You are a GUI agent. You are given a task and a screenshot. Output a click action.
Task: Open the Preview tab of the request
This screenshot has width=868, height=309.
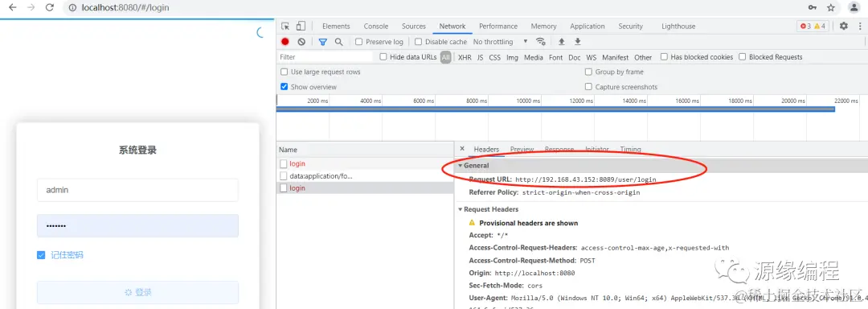pos(522,149)
